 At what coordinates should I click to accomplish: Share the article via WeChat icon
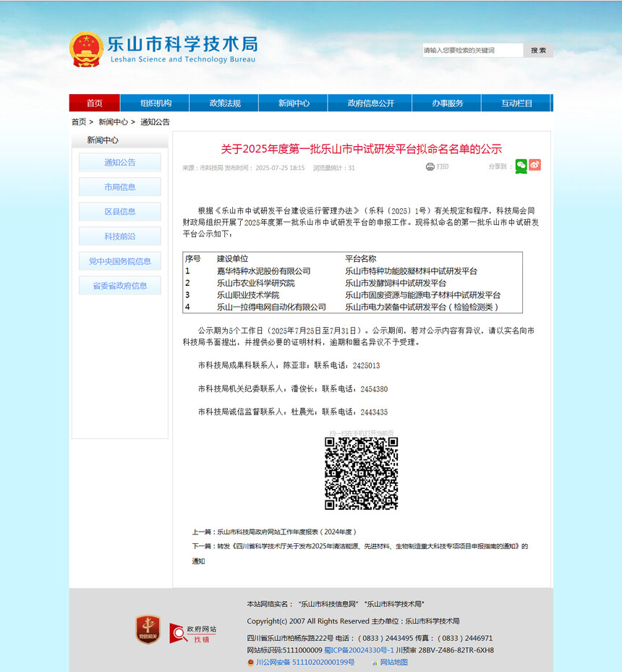(x=521, y=166)
